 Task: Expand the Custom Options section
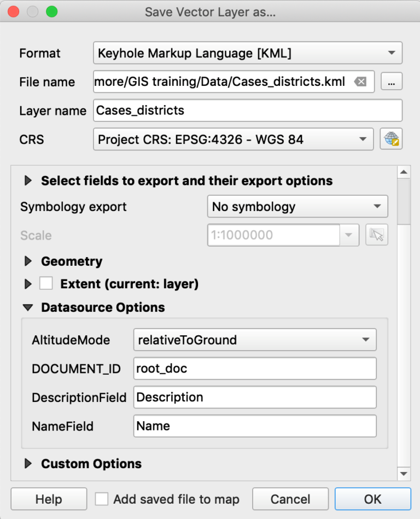(x=28, y=464)
